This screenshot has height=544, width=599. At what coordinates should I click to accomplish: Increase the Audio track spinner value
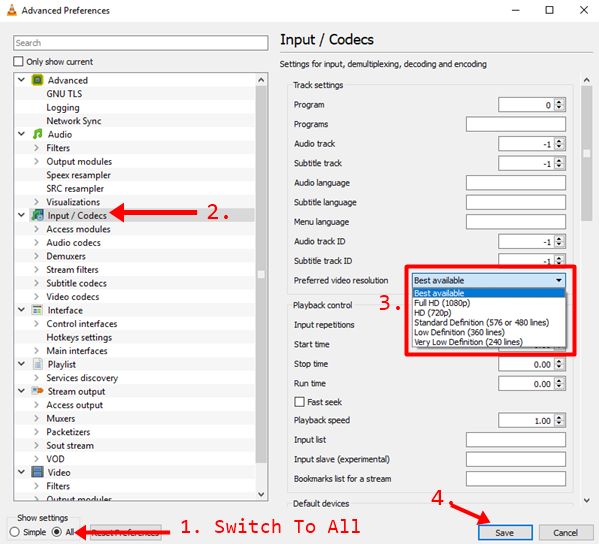(559, 141)
